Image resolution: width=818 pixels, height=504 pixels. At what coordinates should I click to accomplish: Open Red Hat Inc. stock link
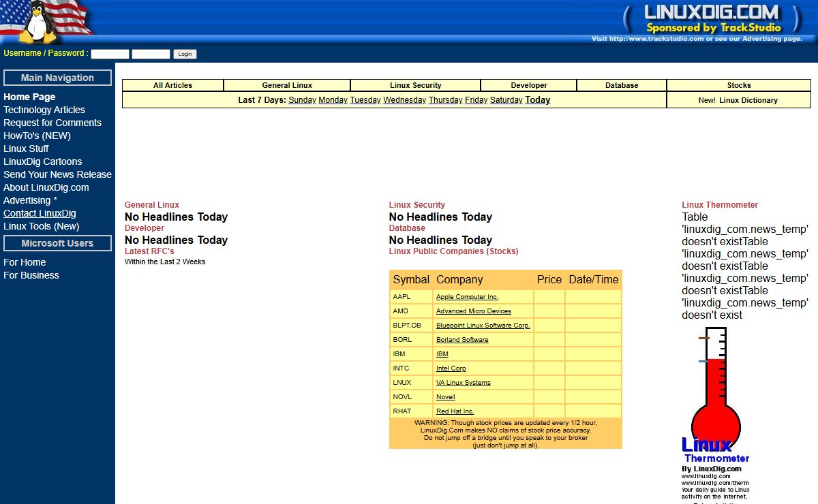(455, 411)
